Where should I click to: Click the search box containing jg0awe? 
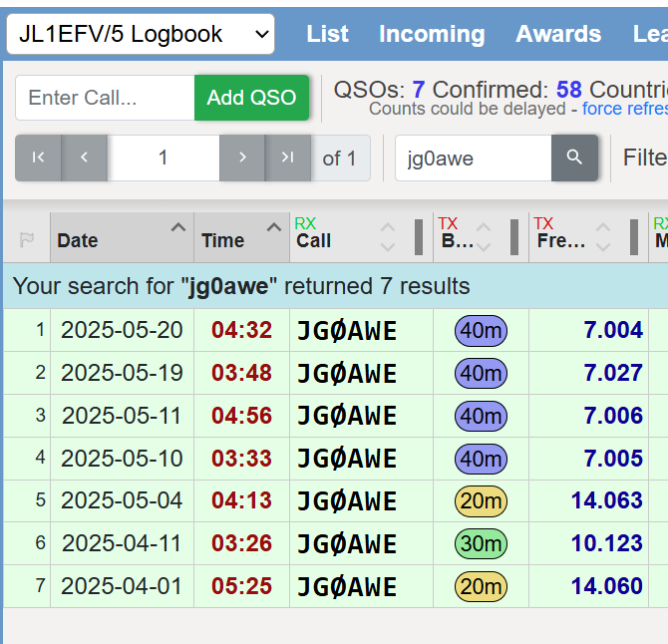coord(474,158)
